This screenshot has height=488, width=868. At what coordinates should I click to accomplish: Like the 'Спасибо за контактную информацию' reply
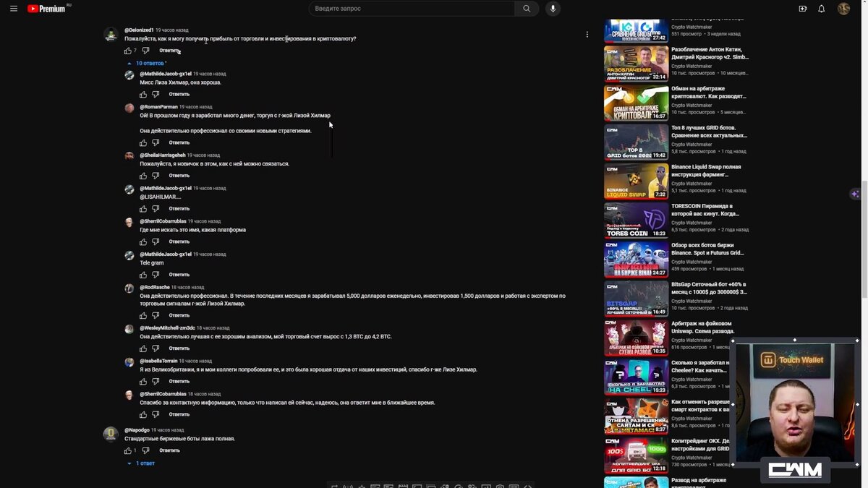(x=143, y=414)
